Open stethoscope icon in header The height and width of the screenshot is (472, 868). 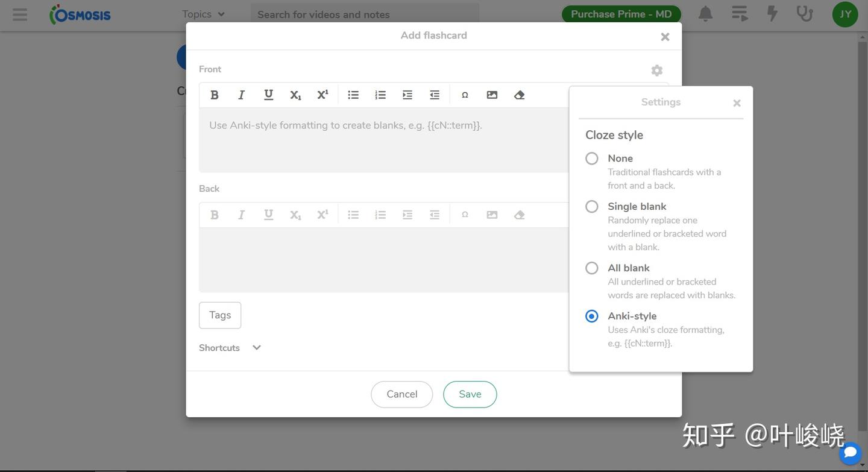click(805, 14)
